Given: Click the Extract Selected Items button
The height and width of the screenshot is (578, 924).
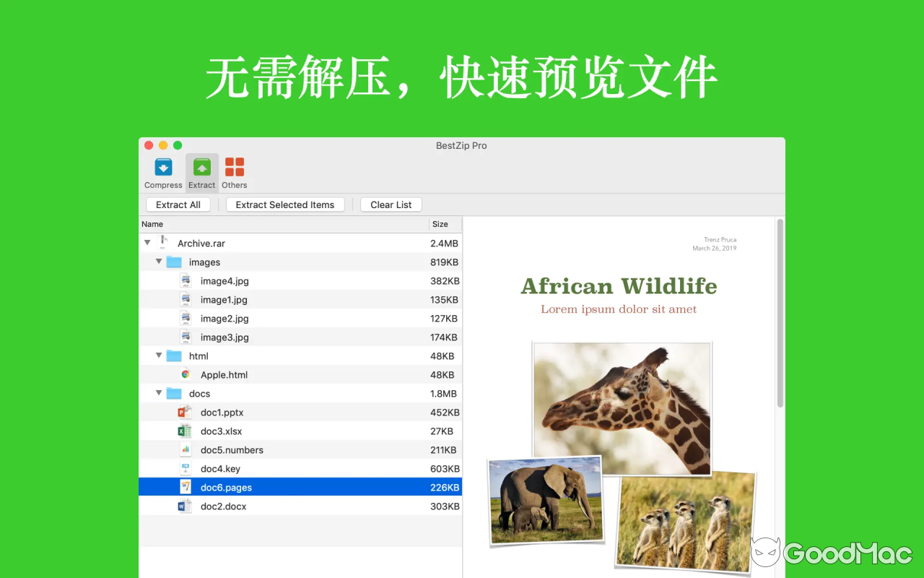Looking at the screenshot, I should pos(284,204).
